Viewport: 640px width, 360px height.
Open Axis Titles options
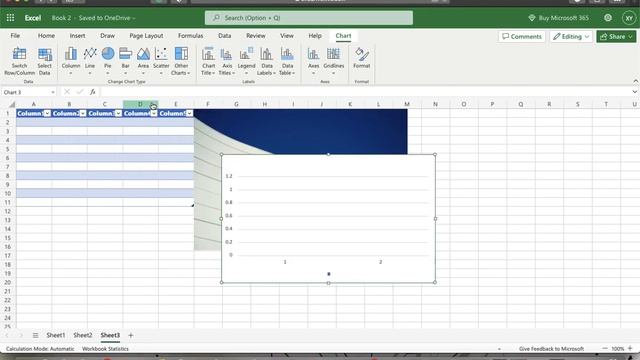point(227,61)
